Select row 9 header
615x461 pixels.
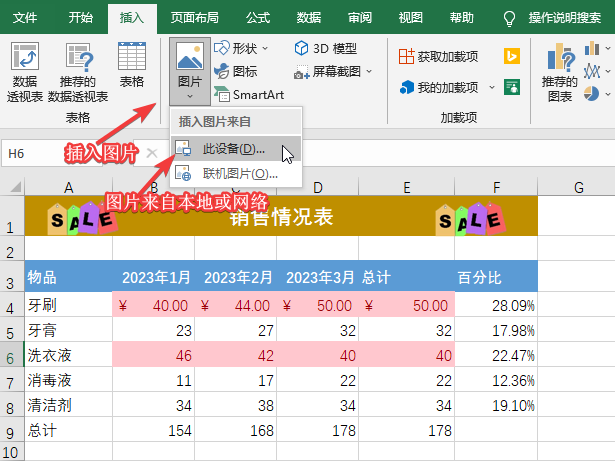point(12,430)
